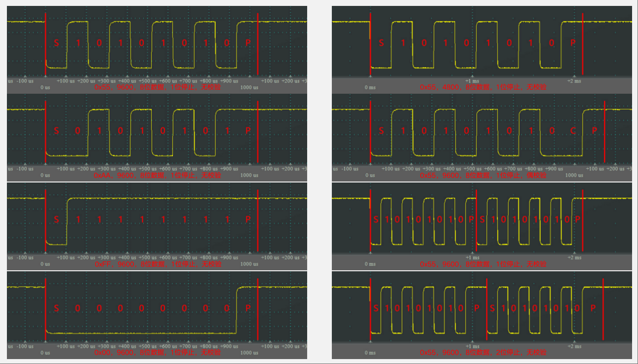The width and height of the screenshot is (638, 364).
Task: Click the 0xAA 9600 waveform caption text
Action: pyautogui.click(x=158, y=175)
